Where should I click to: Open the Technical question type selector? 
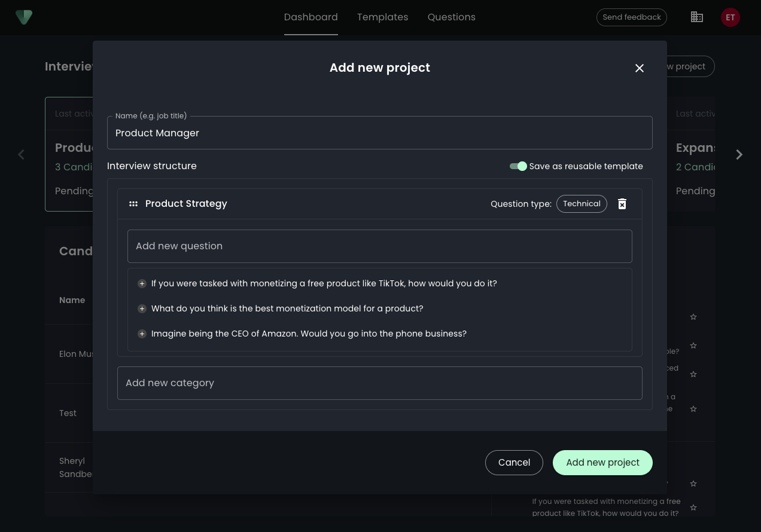581,204
